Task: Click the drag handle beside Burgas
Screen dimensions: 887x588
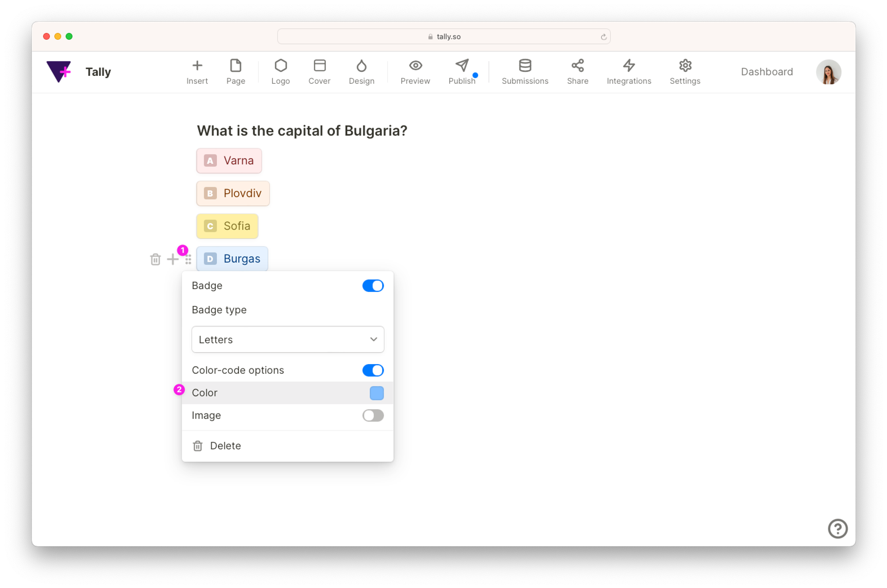Action: 188,259
